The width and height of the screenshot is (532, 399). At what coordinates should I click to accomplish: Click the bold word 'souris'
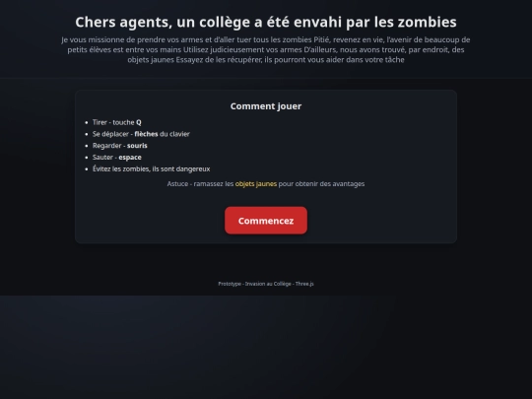137,146
